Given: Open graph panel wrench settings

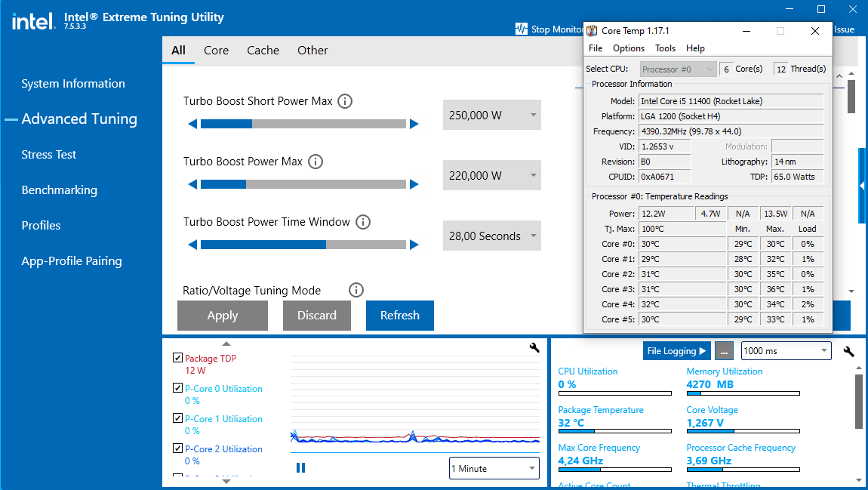Looking at the screenshot, I should click(x=534, y=348).
